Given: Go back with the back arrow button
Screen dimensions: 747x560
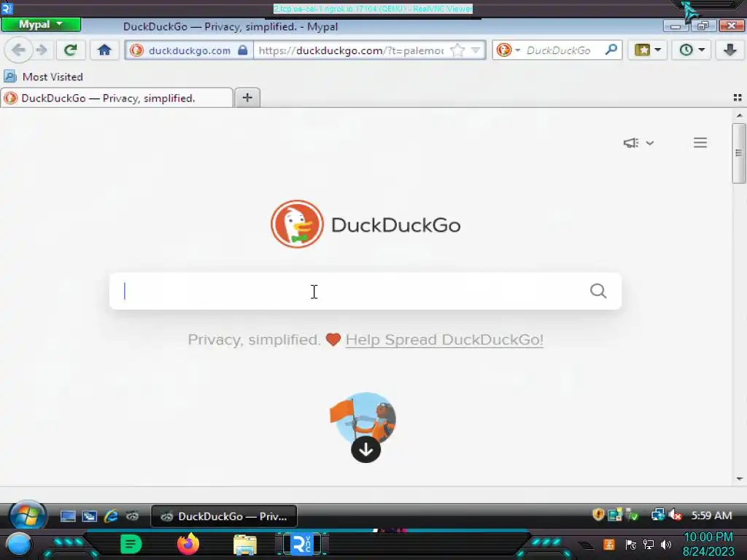Looking at the screenshot, I should coord(18,50).
